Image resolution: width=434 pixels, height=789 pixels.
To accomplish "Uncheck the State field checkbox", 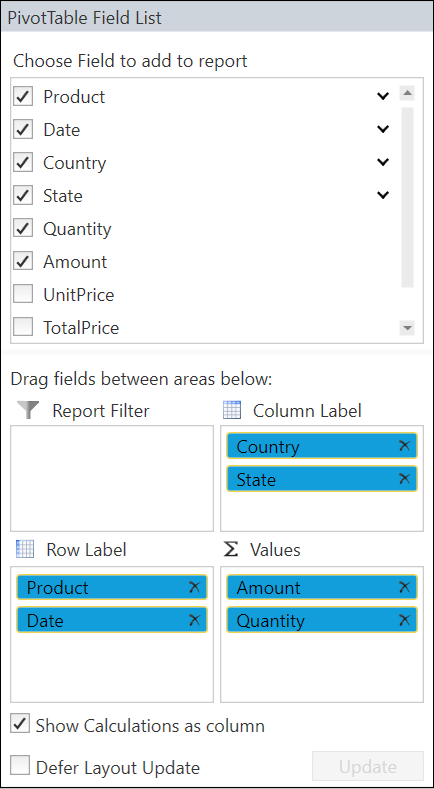I will pyautogui.click(x=23, y=195).
